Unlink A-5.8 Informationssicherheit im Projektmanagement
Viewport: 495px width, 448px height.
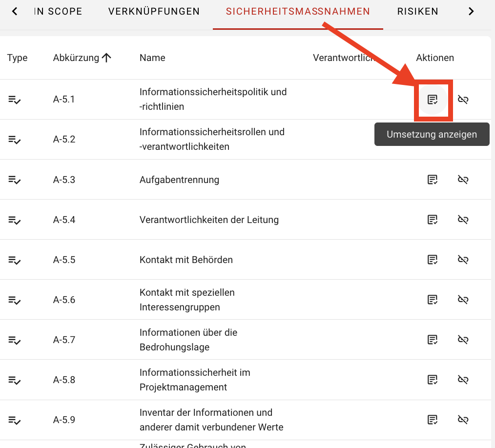(463, 379)
